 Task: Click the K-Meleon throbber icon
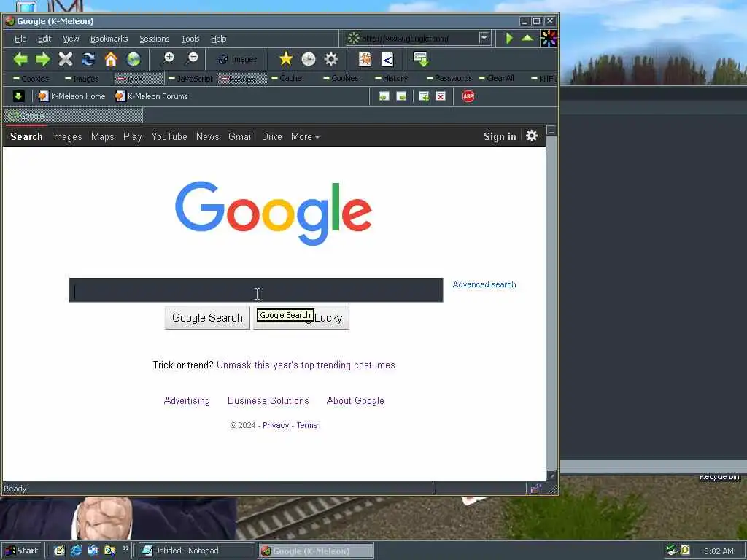coord(549,39)
